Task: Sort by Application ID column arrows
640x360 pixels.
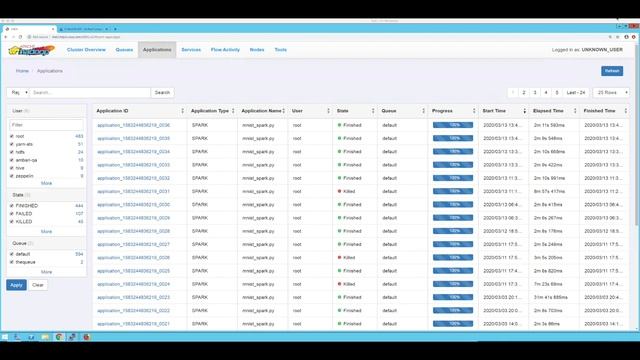Action: click(x=182, y=111)
